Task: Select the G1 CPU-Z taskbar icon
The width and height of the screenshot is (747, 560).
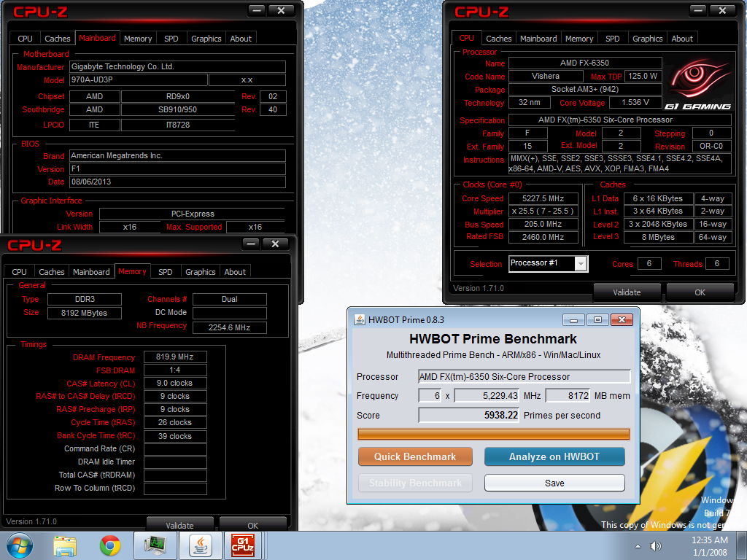Action: point(242,545)
